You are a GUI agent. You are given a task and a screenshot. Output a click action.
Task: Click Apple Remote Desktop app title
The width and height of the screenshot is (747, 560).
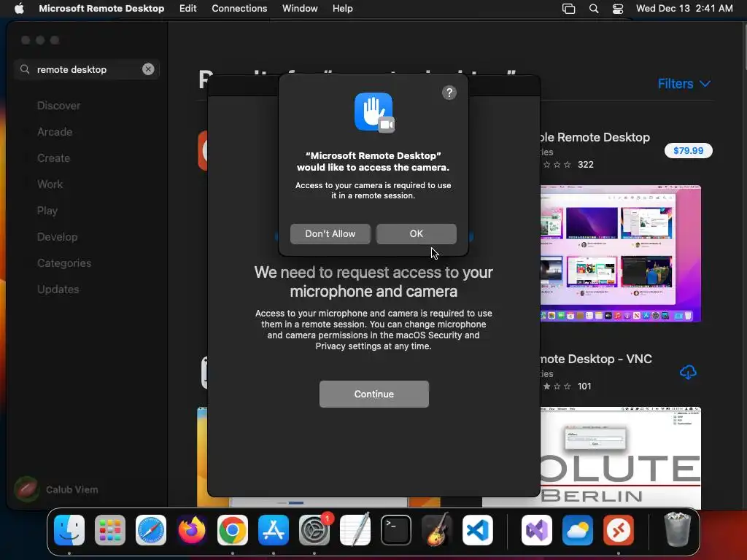click(x=595, y=137)
